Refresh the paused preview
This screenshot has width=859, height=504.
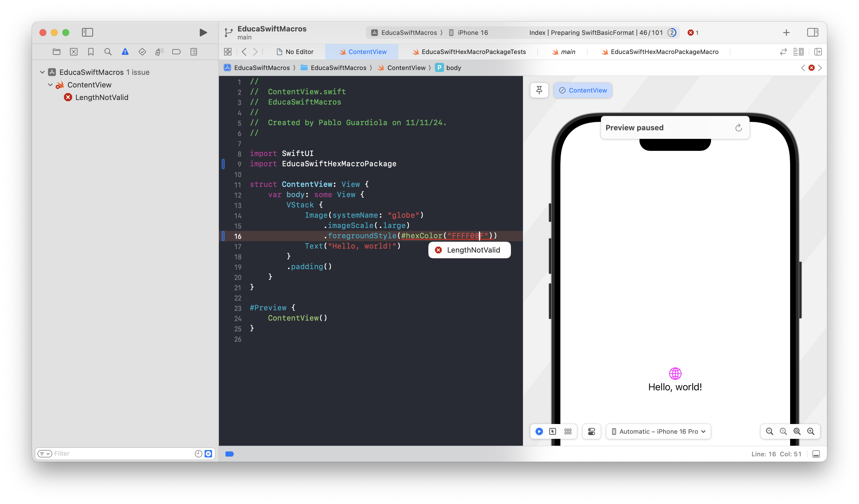[738, 128]
